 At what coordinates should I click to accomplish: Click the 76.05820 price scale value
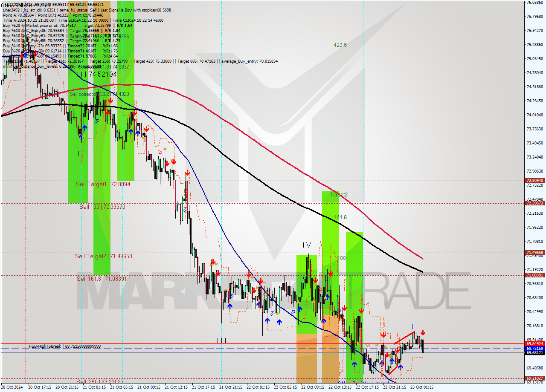click(535, 3)
